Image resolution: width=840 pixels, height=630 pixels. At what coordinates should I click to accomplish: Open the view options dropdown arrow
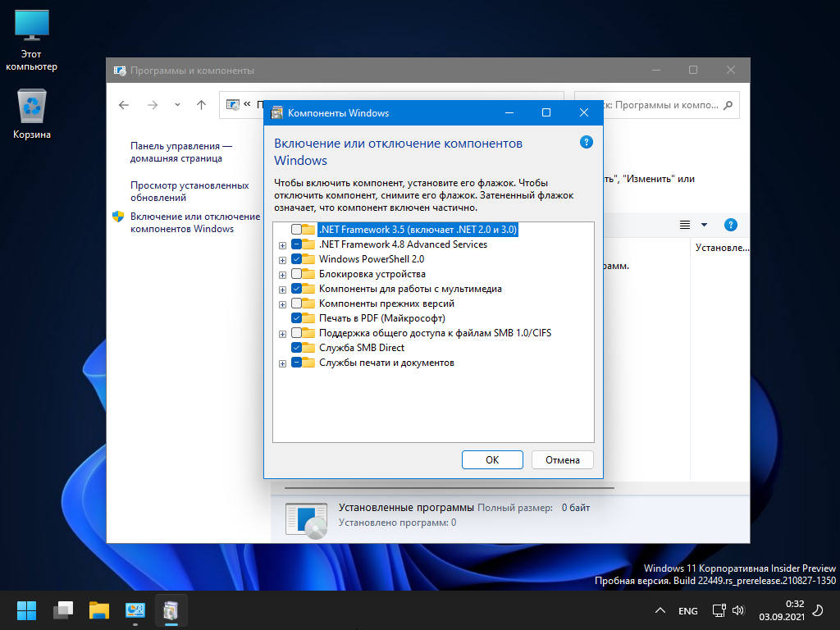tap(704, 225)
